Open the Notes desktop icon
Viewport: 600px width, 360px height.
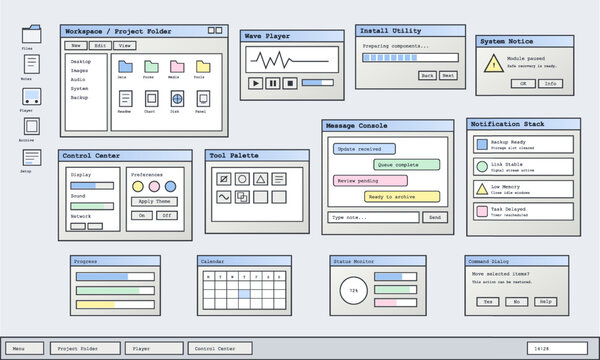(32, 64)
